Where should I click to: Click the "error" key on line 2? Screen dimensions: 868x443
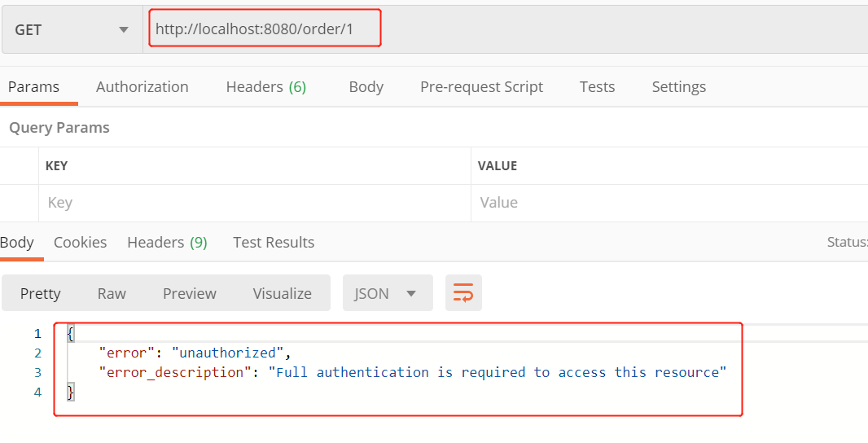(x=127, y=353)
